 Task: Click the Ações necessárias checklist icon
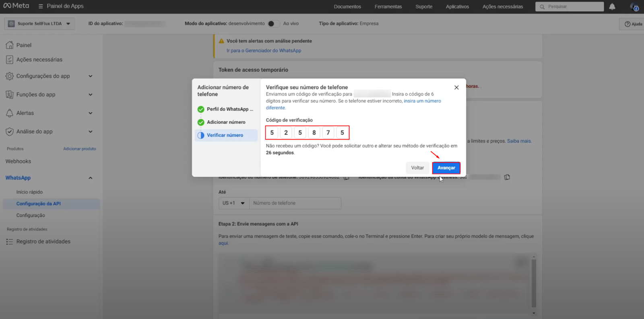coord(10,60)
